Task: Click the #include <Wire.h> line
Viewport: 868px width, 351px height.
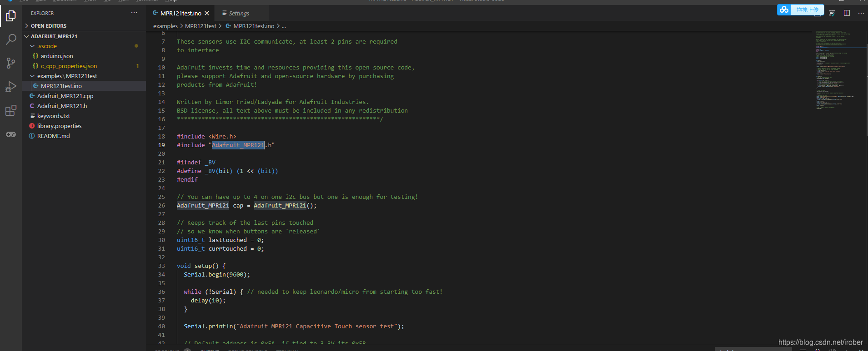Action: click(206, 137)
